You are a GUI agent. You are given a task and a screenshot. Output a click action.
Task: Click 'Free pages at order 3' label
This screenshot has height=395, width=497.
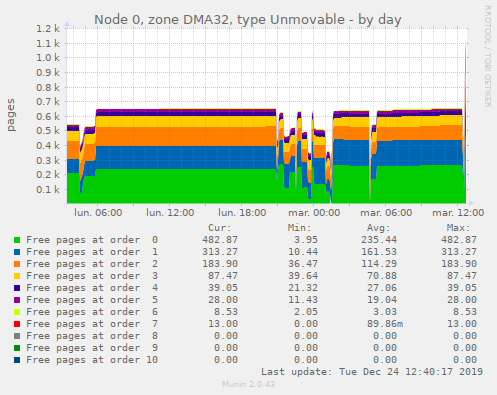pos(92,276)
